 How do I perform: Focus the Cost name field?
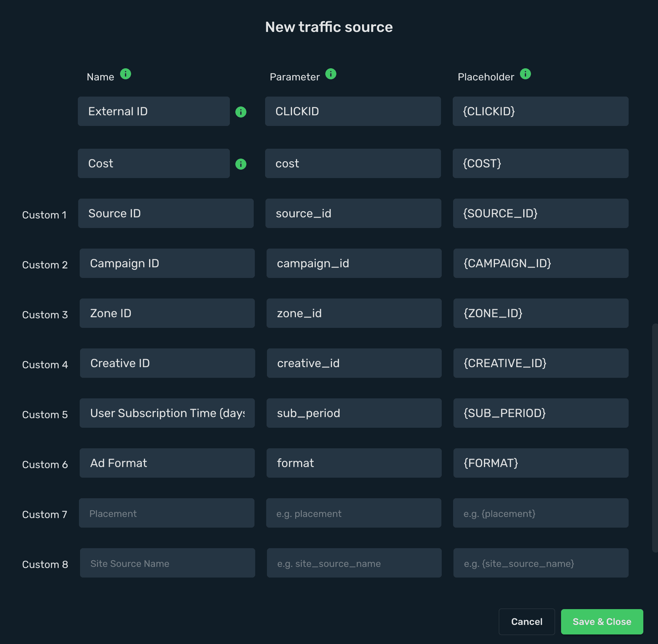click(154, 163)
